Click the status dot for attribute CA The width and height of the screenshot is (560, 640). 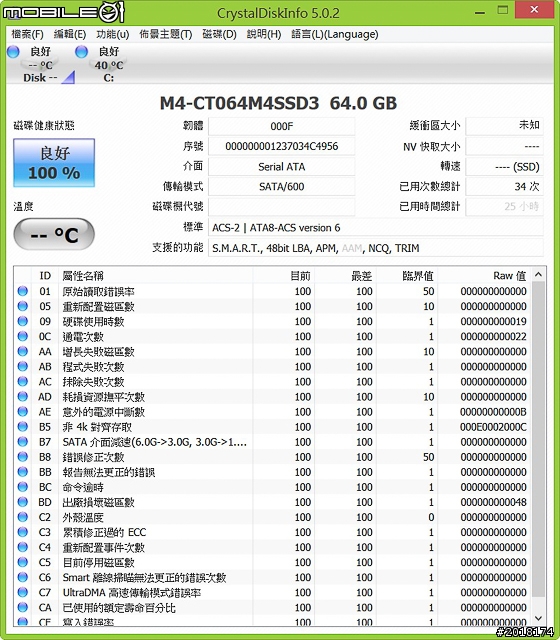23,607
